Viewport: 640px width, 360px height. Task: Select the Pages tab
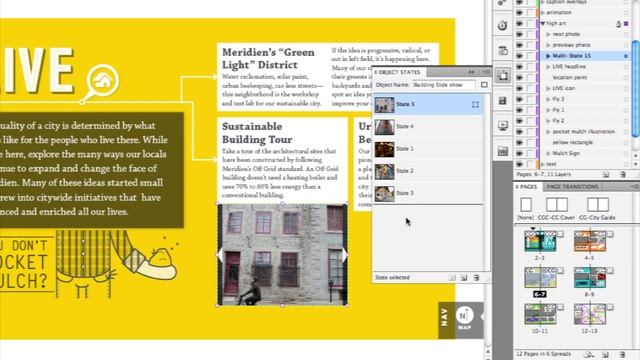[x=527, y=187]
